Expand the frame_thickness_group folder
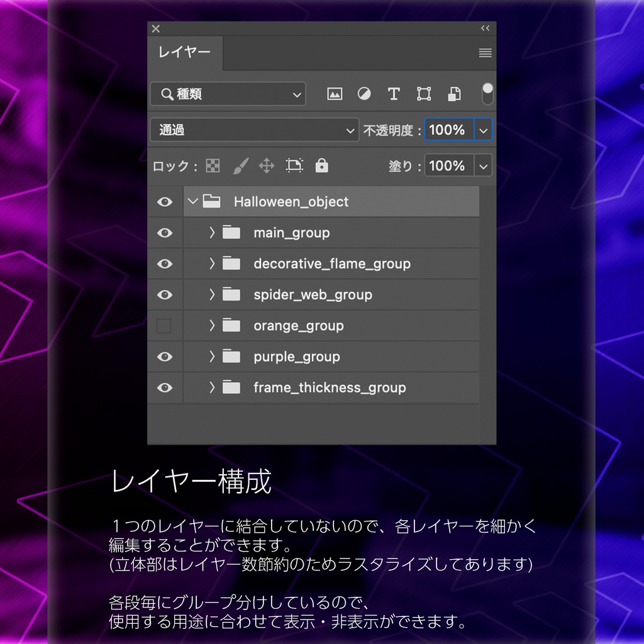This screenshot has height=644, width=644. click(x=212, y=387)
